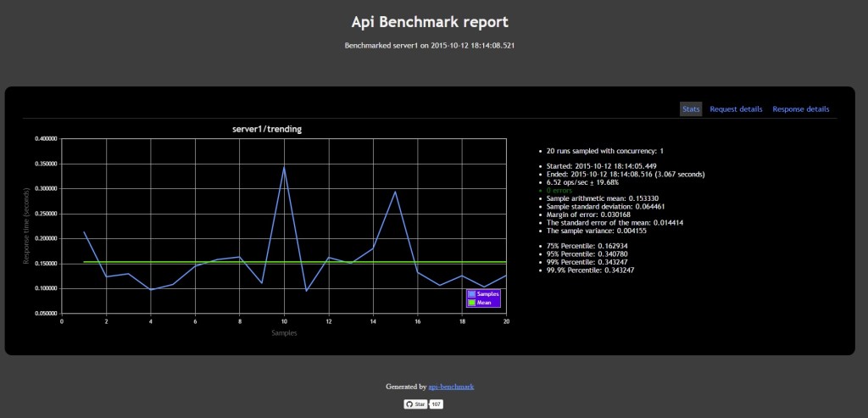Screen dimensions: 868x418
Task: Switch to the Stats tab
Action: [691, 109]
